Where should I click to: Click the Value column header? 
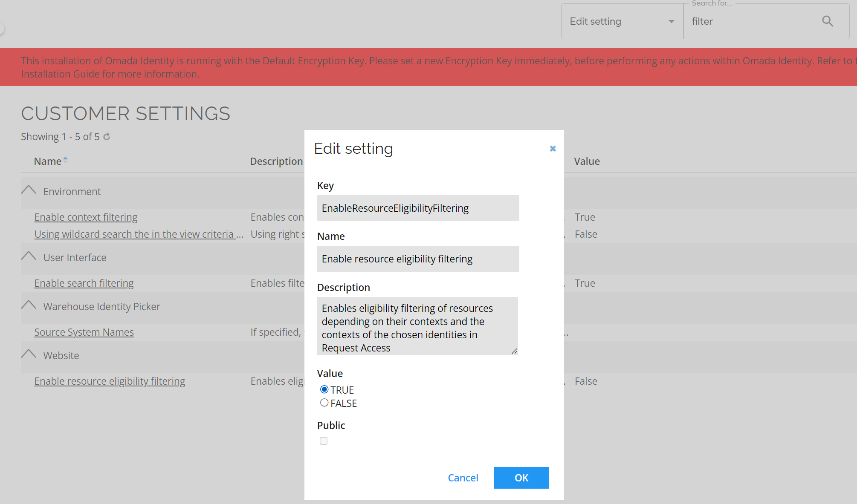(x=587, y=161)
